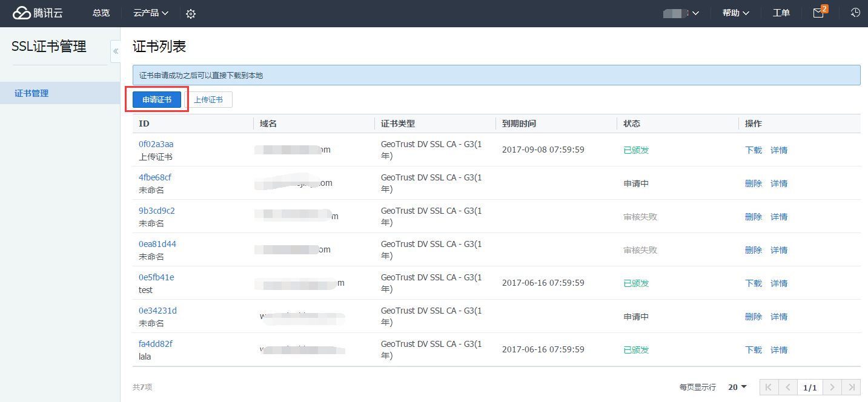Click the next page arrow icon
This screenshot has height=402, width=868.
[x=832, y=387]
